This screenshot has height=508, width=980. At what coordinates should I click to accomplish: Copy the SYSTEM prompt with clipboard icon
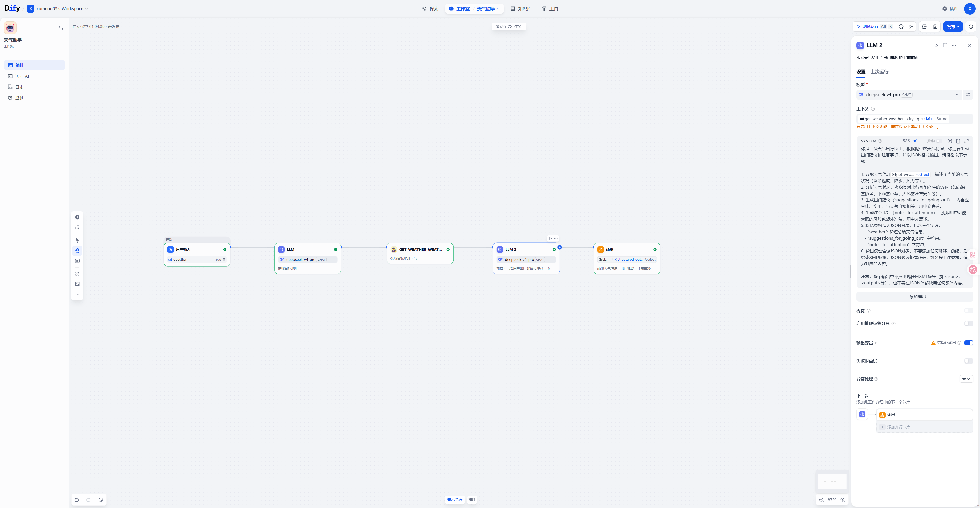[958, 141]
